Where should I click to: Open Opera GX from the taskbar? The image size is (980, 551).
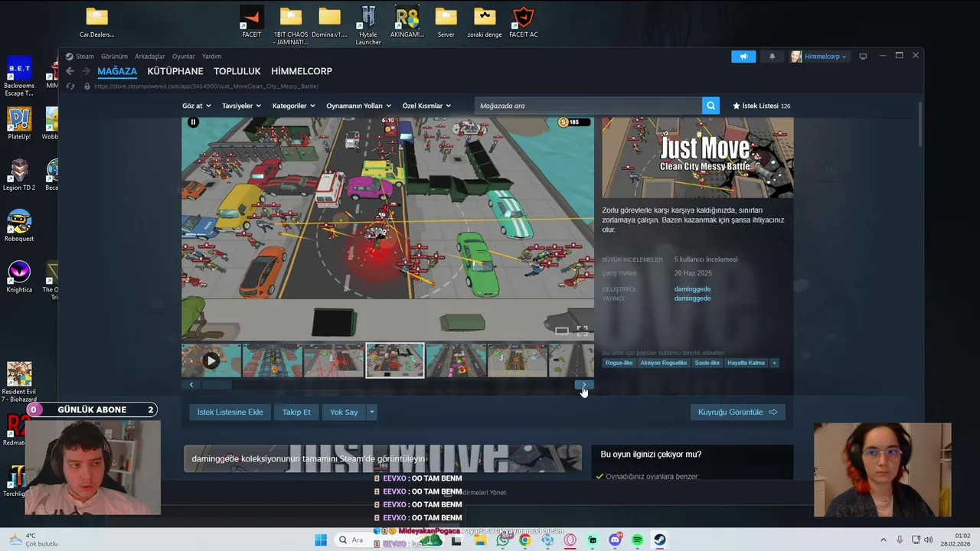(570, 540)
